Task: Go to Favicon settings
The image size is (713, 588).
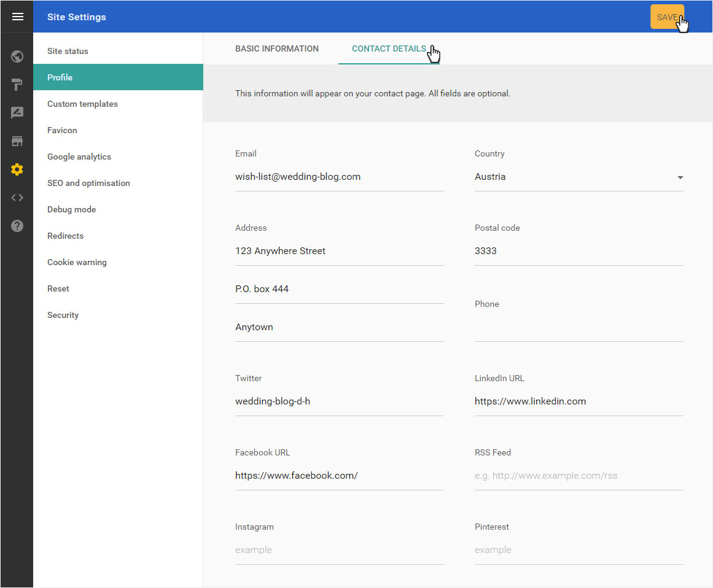Action: click(118, 130)
